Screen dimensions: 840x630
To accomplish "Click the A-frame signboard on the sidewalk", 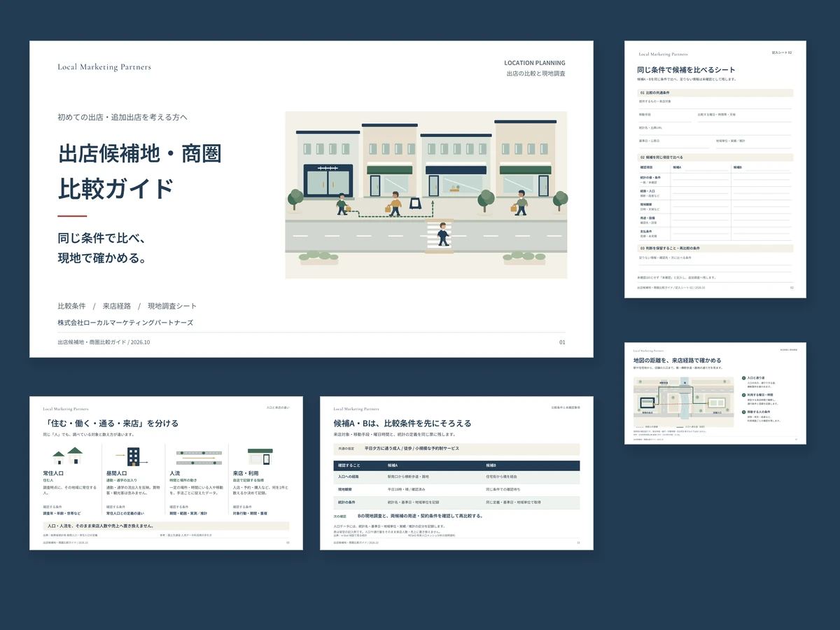I will coord(414,204).
